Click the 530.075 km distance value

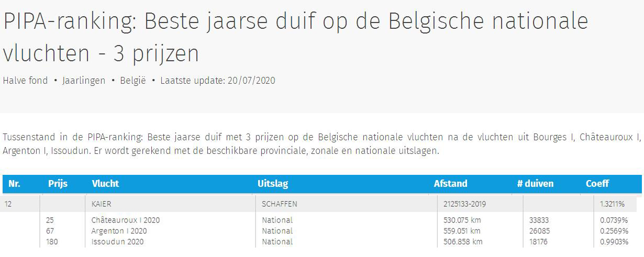click(x=461, y=220)
